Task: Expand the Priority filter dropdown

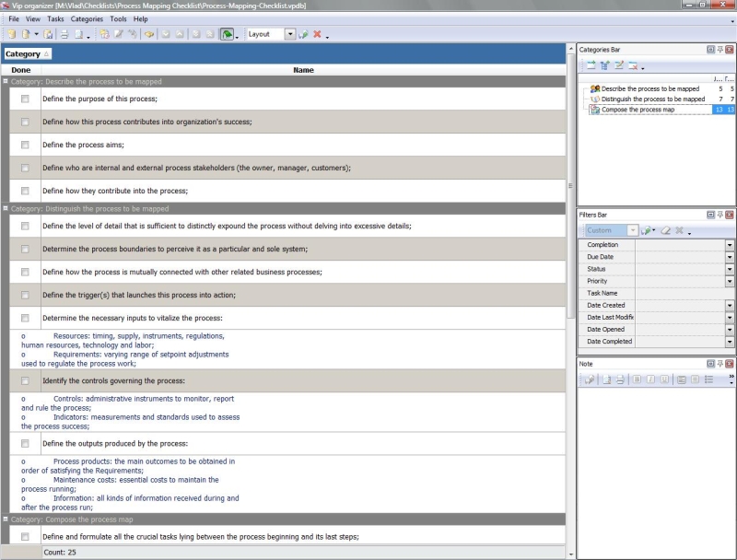Action: [730, 281]
